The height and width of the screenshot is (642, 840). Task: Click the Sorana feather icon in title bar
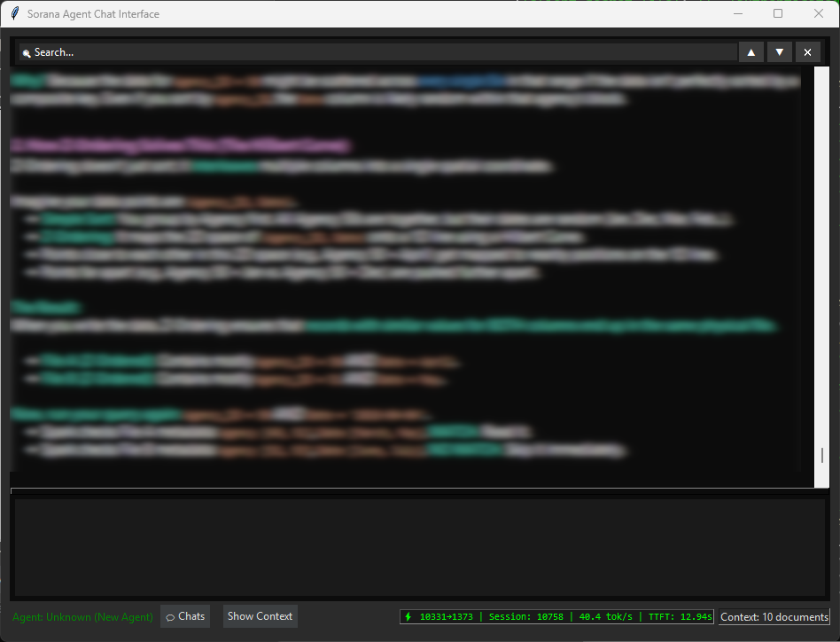[14, 14]
